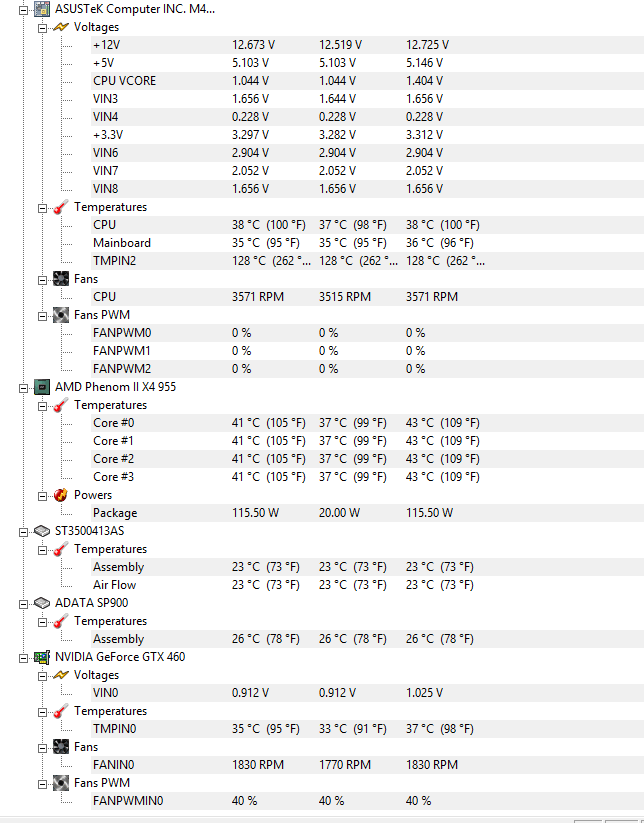644x823 pixels.
Task: Click the fan icon next to motherboard Fans PWM
Action: [x=61, y=315]
